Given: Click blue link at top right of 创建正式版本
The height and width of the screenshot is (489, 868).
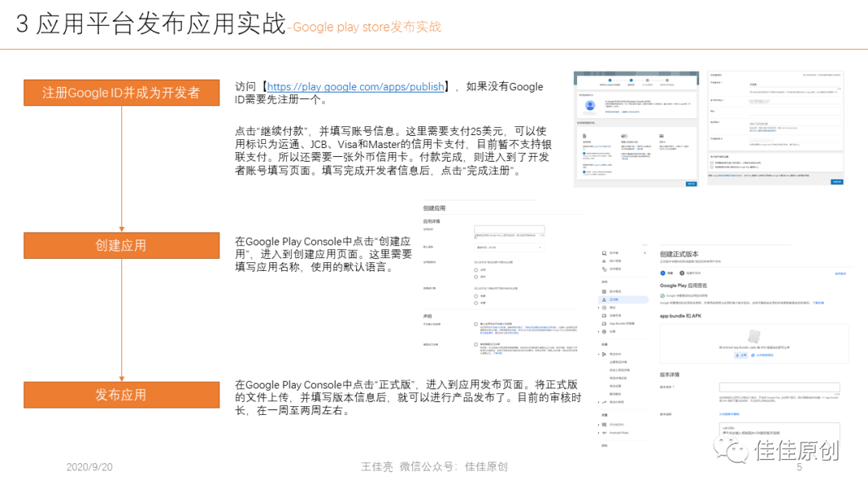Looking at the screenshot, I should click(841, 273).
